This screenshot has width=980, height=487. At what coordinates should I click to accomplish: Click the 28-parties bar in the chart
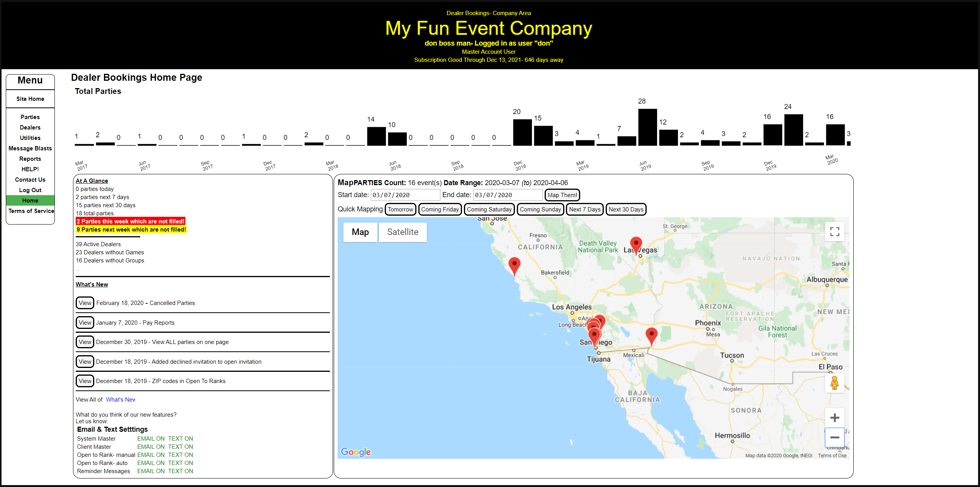coord(647,127)
